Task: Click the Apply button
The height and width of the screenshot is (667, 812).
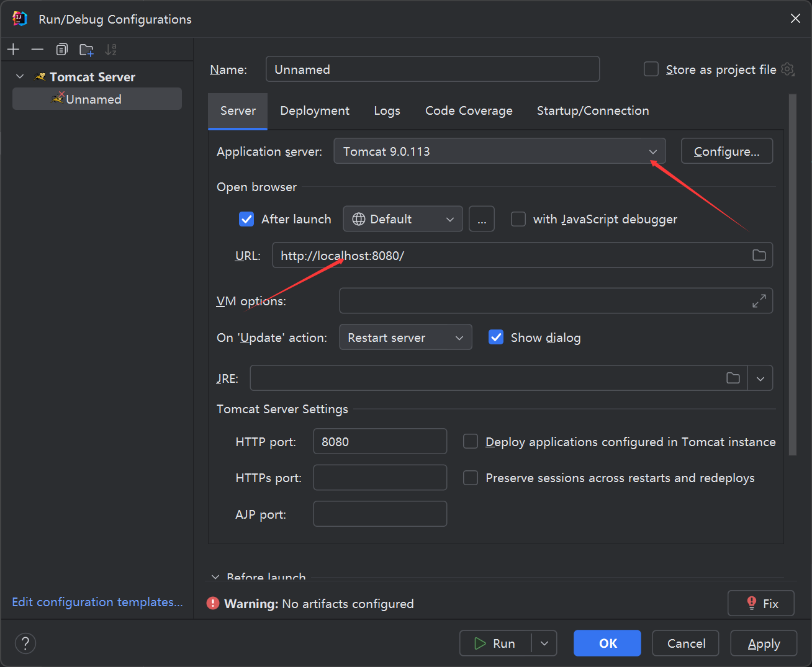Action: 764,643
